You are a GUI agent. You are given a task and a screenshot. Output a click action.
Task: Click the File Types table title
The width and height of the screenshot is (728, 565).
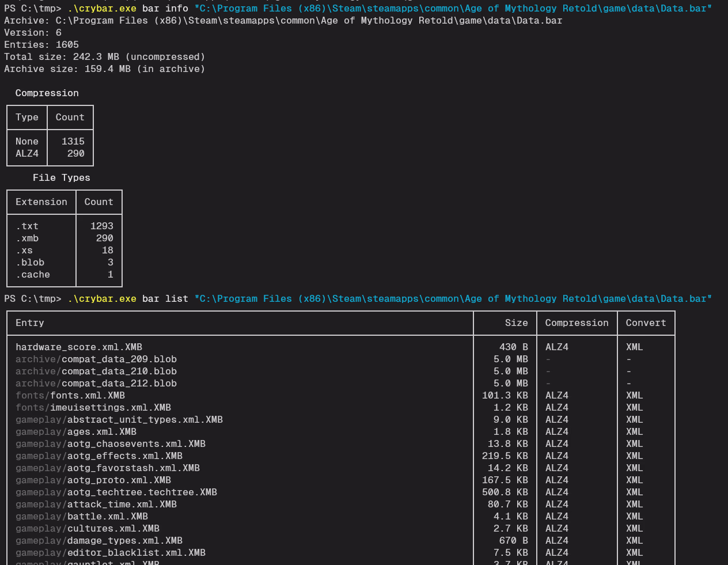[61, 178]
